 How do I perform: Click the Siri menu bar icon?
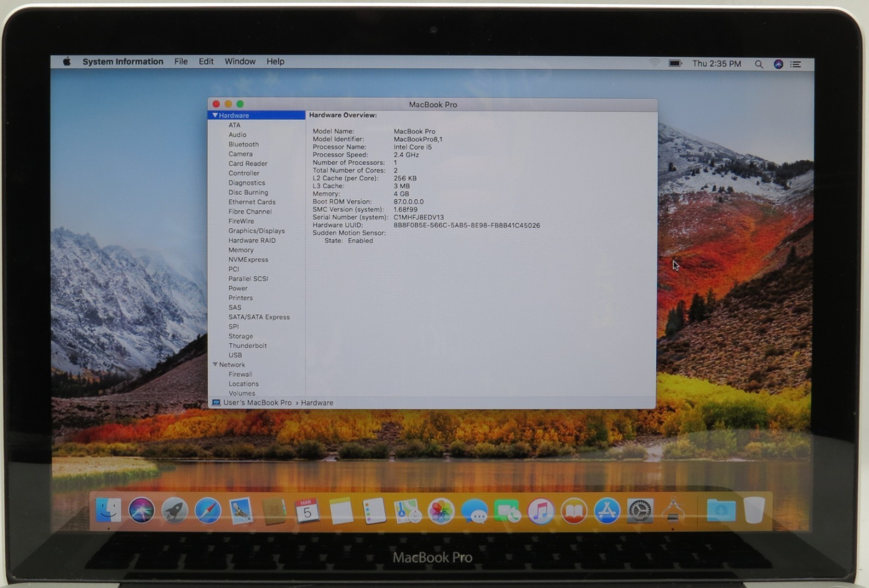click(x=778, y=64)
